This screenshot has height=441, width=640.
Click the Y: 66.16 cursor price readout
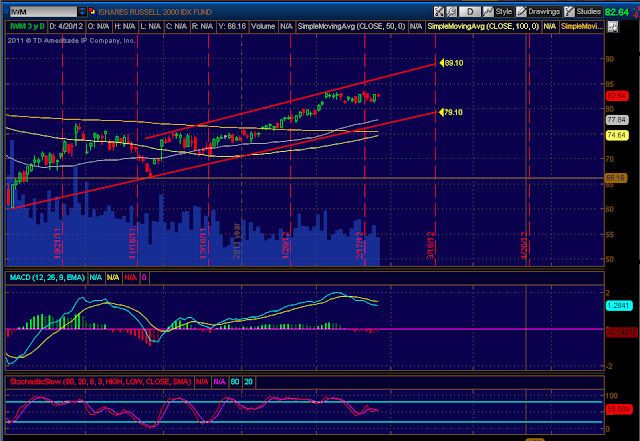pyautogui.click(x=232, y=27)
